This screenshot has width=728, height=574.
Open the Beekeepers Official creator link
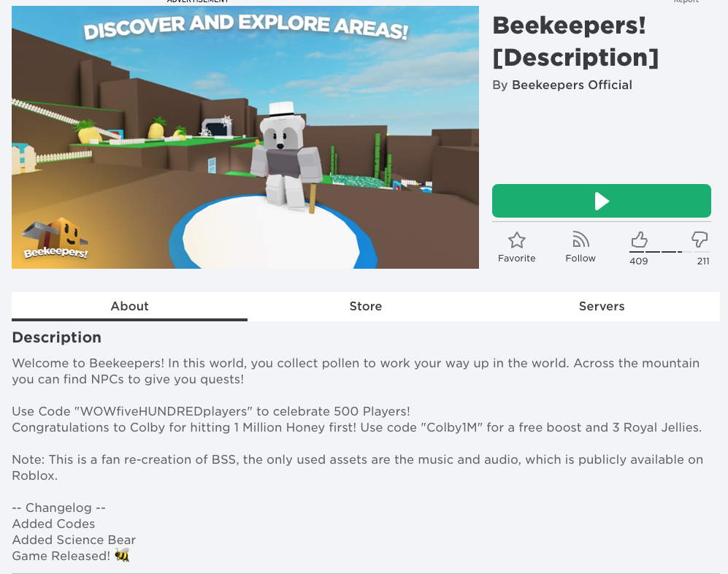(x=572, y=85)
